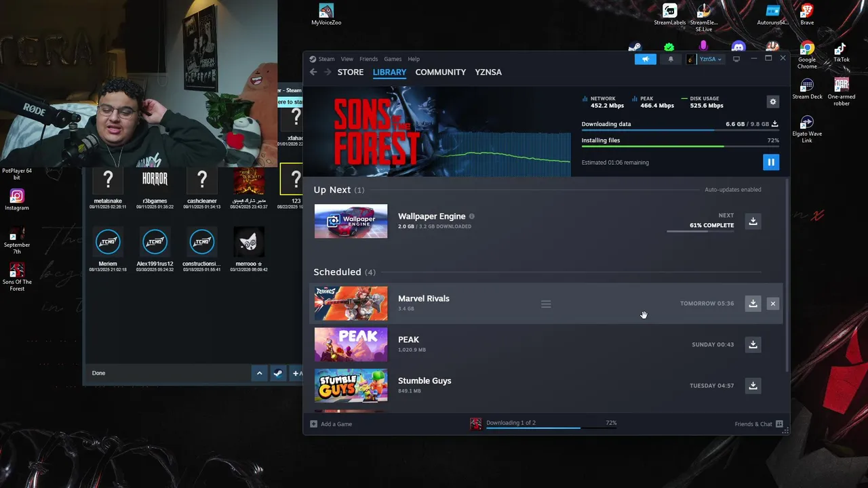
Task: Open Brave browser desktop shortcut
Action: [807, 14]
